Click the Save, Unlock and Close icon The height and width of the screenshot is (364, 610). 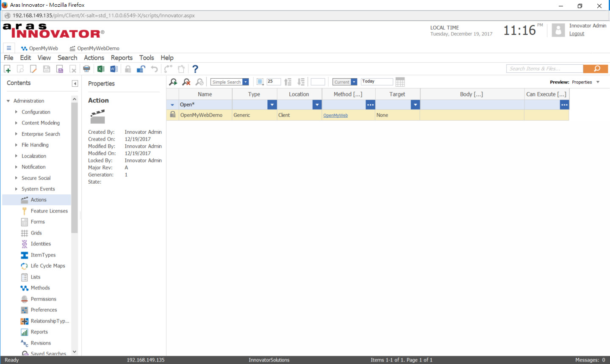point(60,69)
